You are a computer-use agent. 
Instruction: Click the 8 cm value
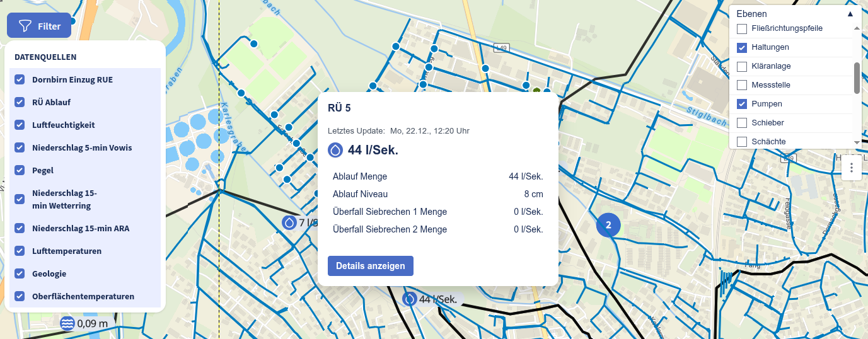point(533,194)
